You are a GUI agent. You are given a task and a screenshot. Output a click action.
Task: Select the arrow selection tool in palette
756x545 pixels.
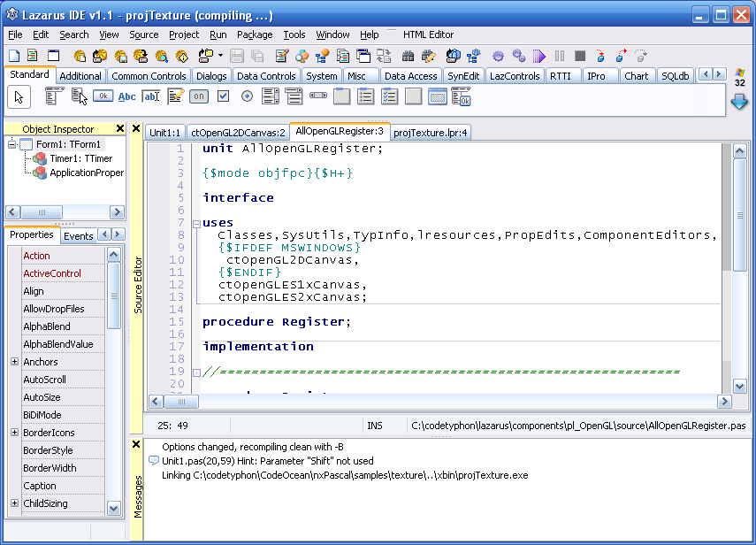19,97
